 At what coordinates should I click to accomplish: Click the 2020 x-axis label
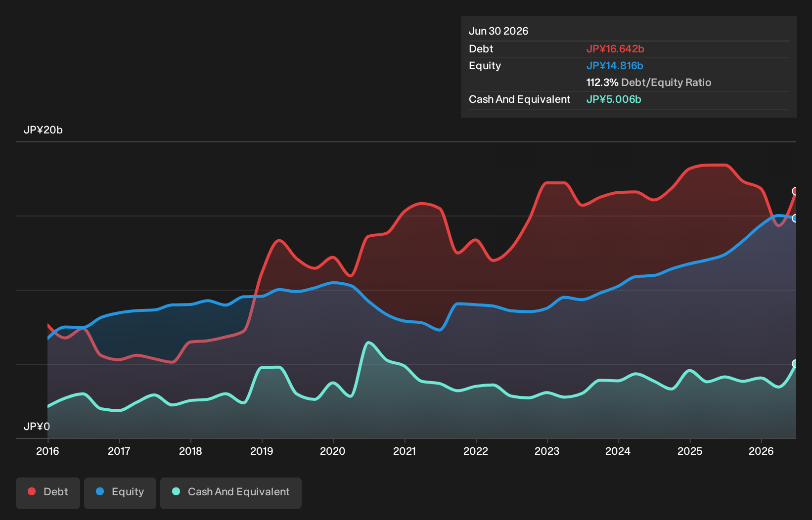pyautogui.click(x=333, y=451)
